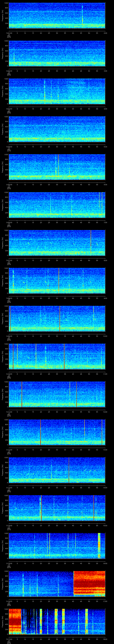Viewport: 114px width, 644px height.
Task: Click the large red noise block in 5:16:00 panel
Action: 89,583
